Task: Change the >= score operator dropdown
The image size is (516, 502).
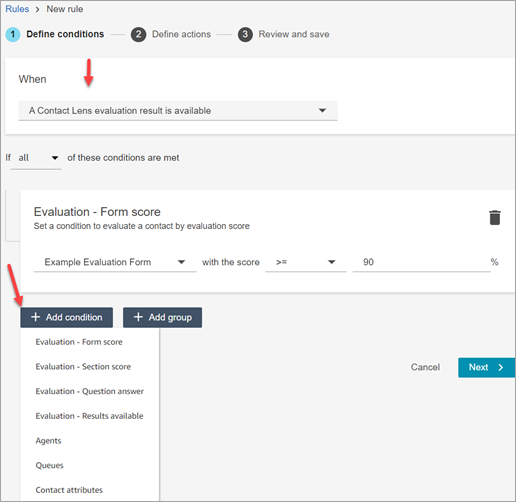Action: (306, 262)
